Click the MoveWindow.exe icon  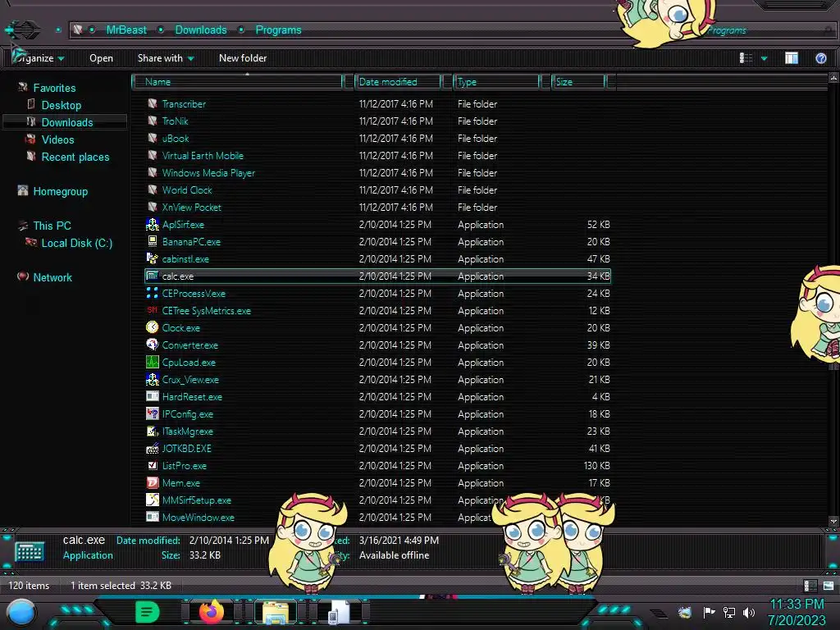152,517
